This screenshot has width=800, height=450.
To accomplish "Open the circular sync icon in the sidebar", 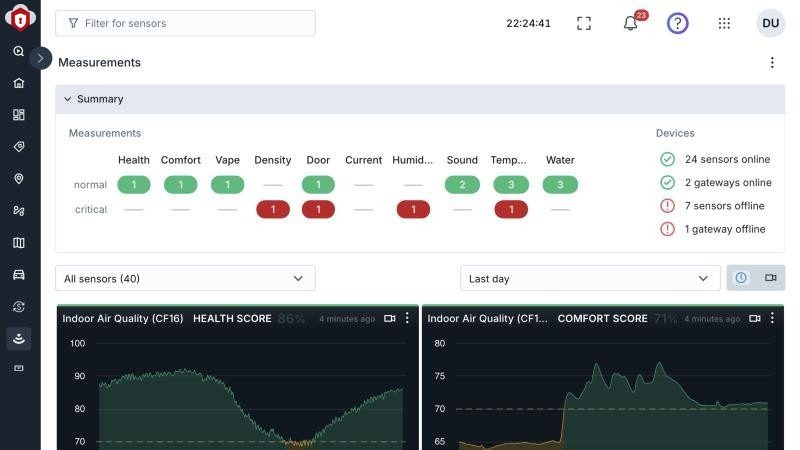I will [19, 307].
